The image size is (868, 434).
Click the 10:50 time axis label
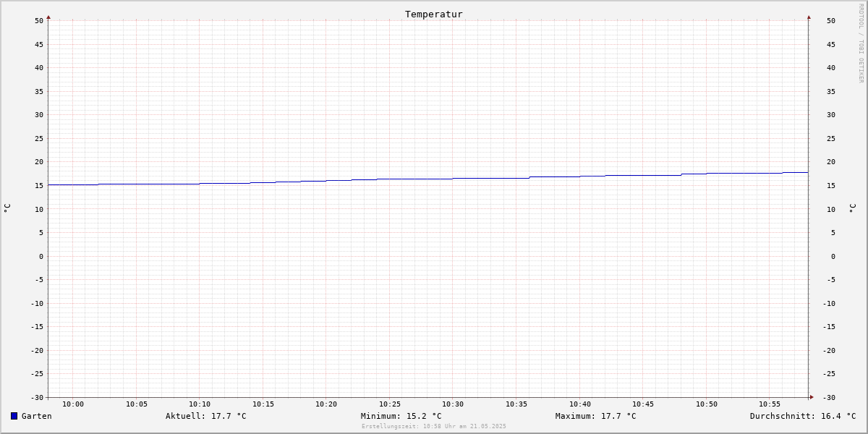pos(707,404)
